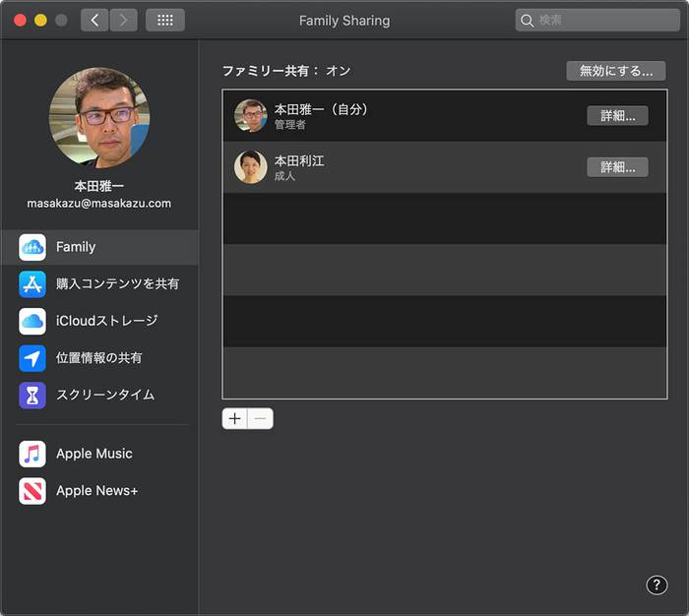689x616 pixels.
Task: Go forward with the right chevron button
Action: [x=123, y=21]
